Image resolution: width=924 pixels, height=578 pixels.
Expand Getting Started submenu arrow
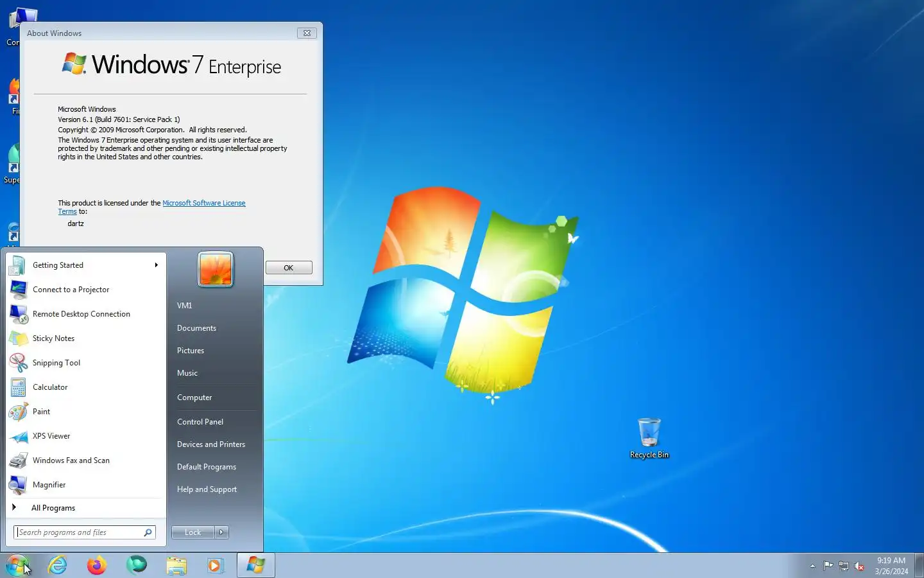(156, 265)
